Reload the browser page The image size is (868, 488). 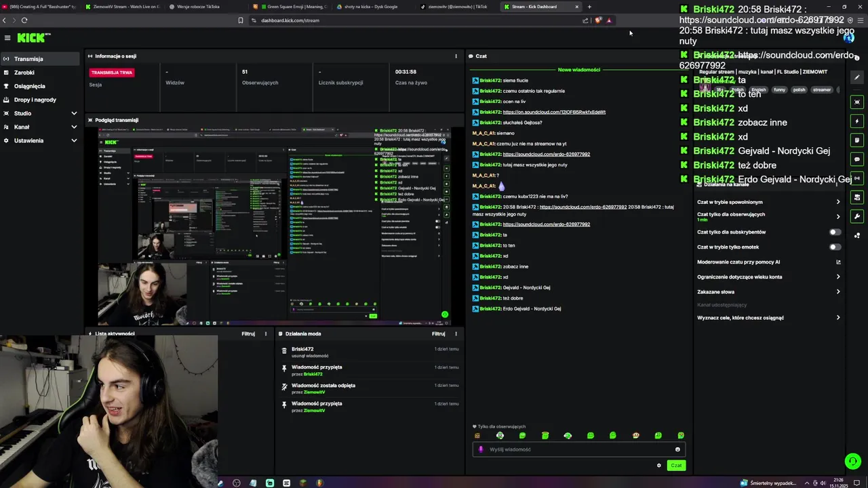pyautogui.click(x=24, y=20)
